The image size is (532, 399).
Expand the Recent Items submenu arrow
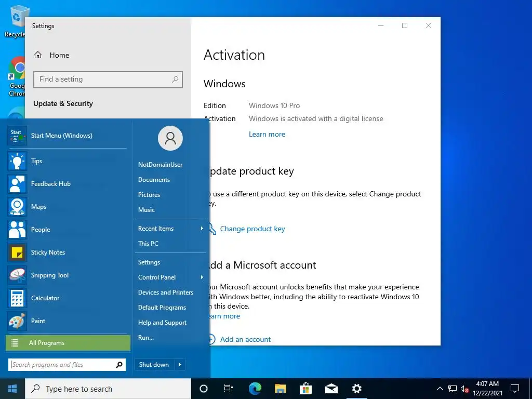point(202,229)
